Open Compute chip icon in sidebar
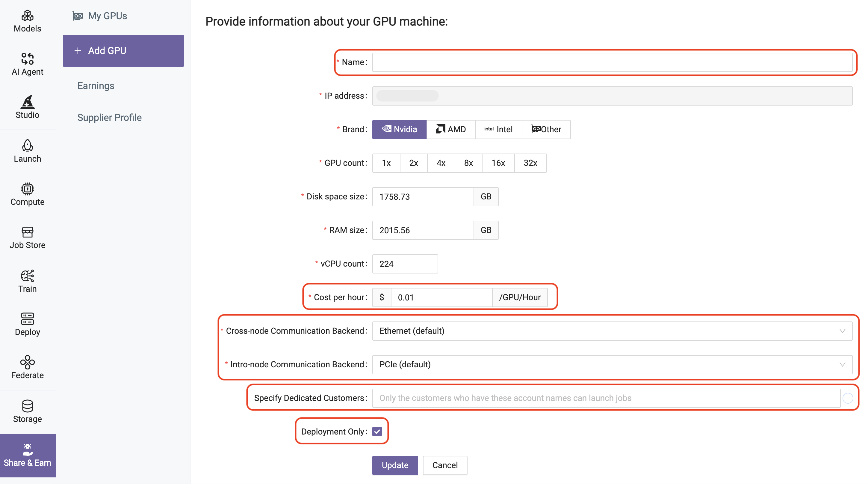The width and height of the screenshot is (868, 484). tap(27, 189)
